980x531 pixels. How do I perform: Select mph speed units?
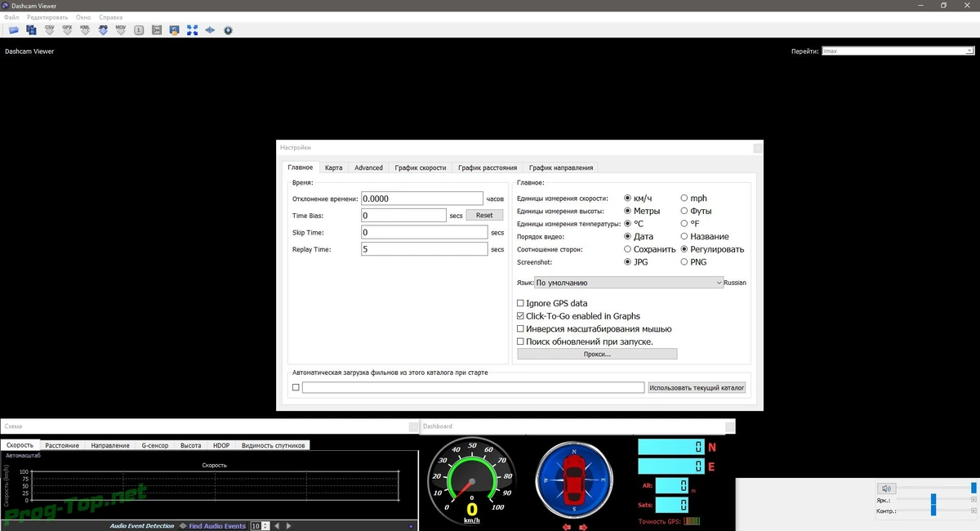[693, 199]
